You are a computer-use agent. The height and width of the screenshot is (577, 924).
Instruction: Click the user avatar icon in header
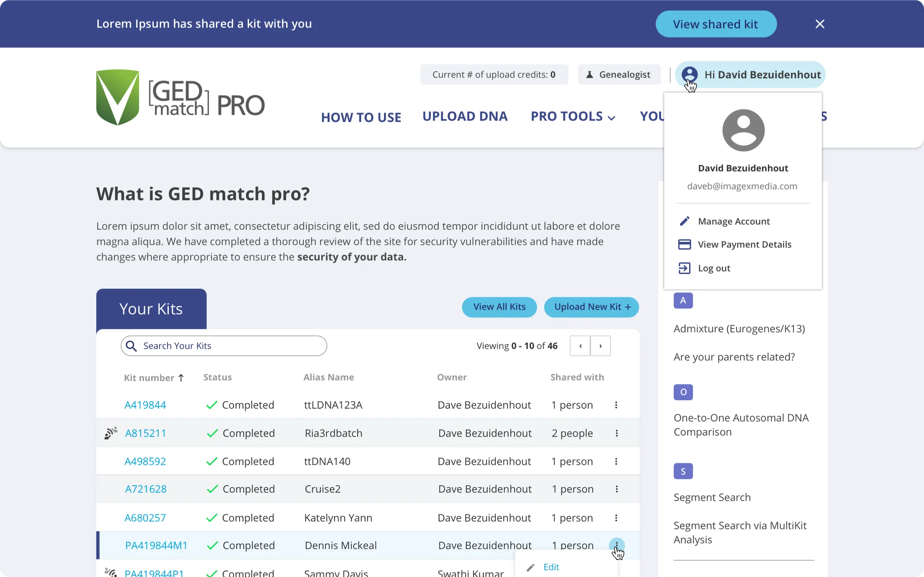click(689, 74)
